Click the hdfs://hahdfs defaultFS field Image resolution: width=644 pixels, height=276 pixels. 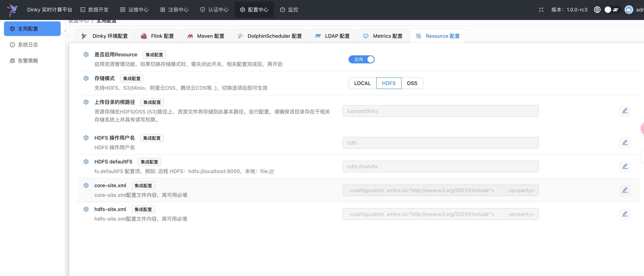440,167
